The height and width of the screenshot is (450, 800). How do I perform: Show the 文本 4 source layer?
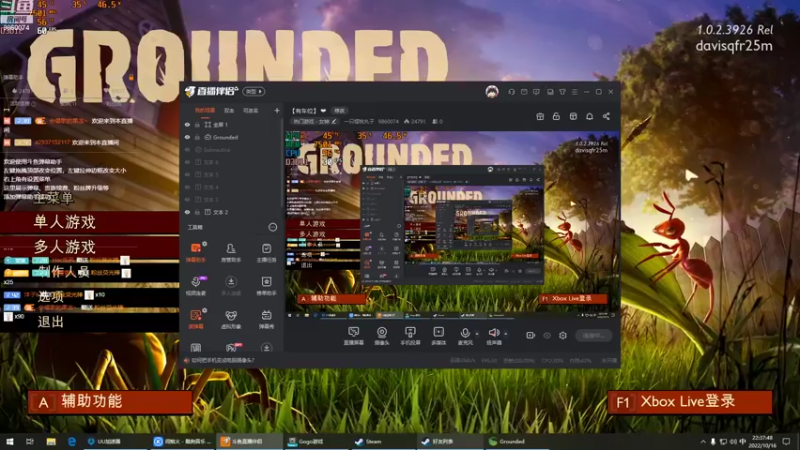click(x=187, y=187)
